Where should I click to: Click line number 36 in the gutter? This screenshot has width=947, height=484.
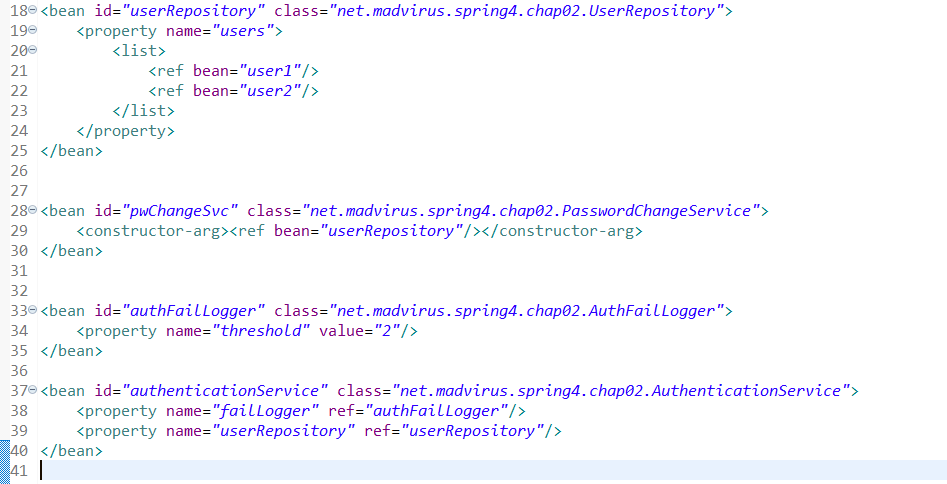pyautogui.click(x=19, y=371)
